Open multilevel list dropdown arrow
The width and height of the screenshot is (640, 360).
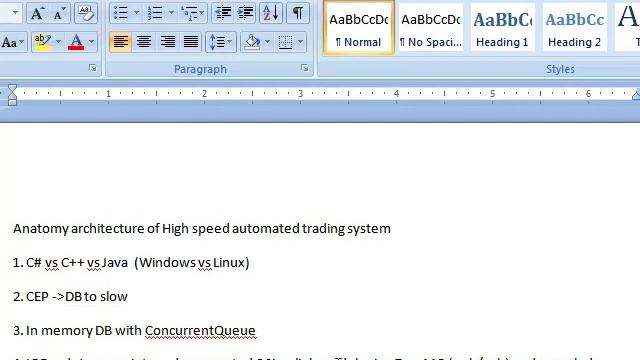pyautogui.click(x=202, y=13)
